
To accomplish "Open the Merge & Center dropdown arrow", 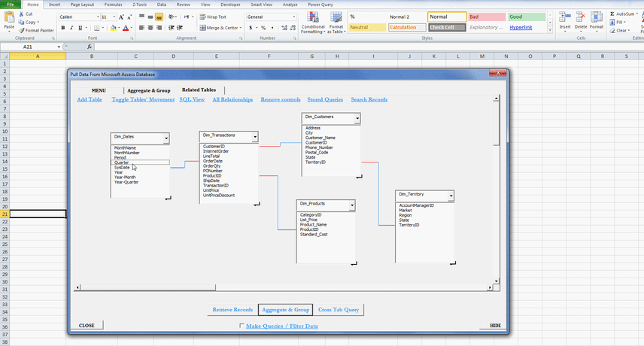I will tap(241, 28).
